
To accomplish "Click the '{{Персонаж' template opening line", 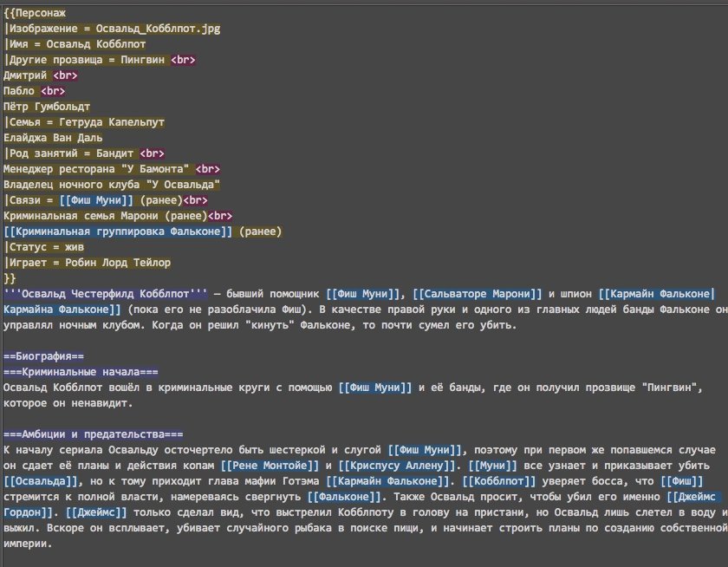I will point(35,13).
